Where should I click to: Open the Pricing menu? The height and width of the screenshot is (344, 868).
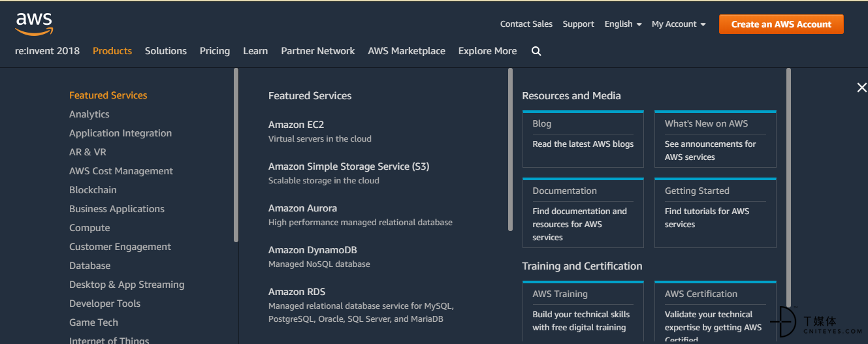coord(215,51)
